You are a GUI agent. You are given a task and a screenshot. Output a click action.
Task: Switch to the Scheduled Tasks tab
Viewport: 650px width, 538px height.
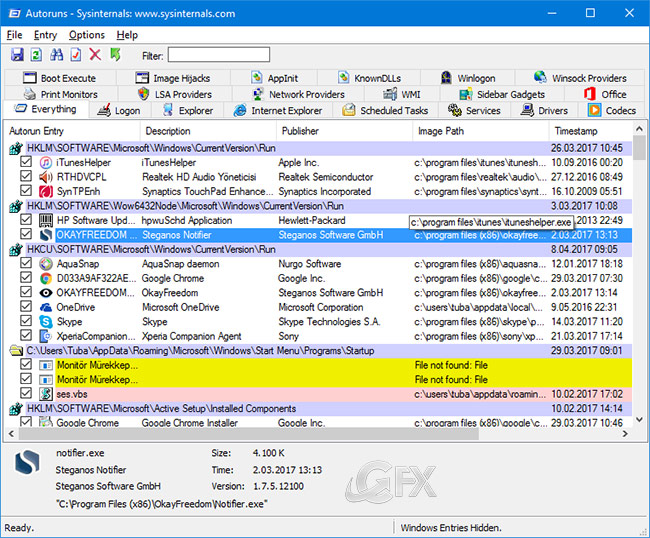386,111
